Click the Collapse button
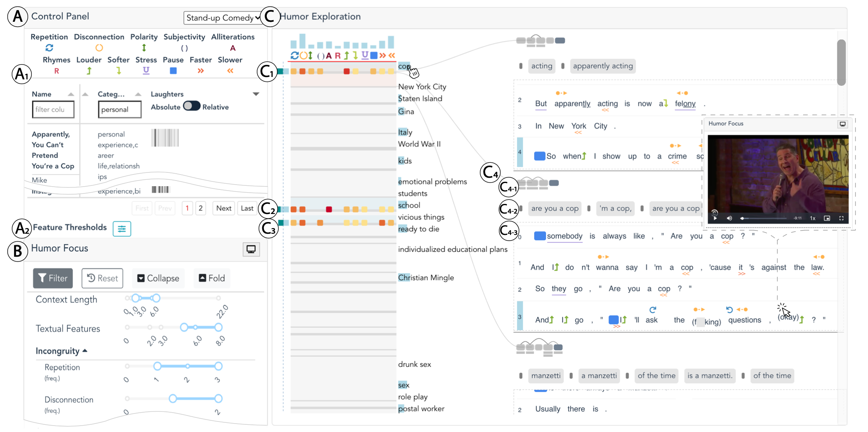The width and height of the screenshot is (868, 432). click(158, 278)
